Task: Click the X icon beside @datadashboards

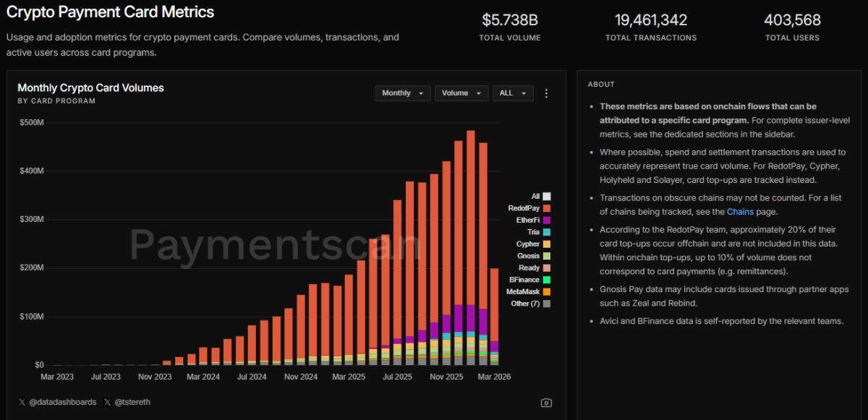Action: (22, 402)
